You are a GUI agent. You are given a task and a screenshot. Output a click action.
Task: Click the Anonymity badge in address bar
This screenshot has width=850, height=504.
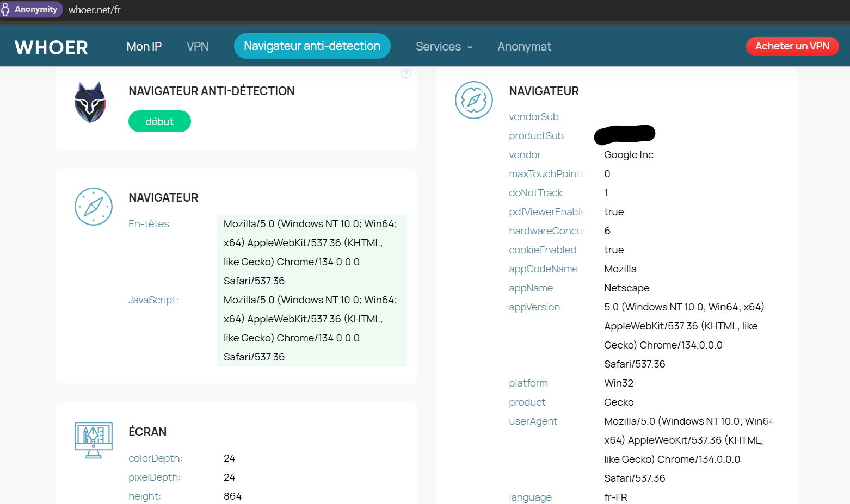click(31, 9)
